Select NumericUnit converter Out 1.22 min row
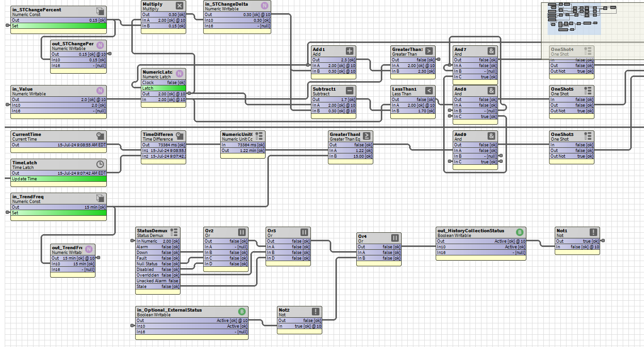Screen dimensions: 644x347 (243, 151)
